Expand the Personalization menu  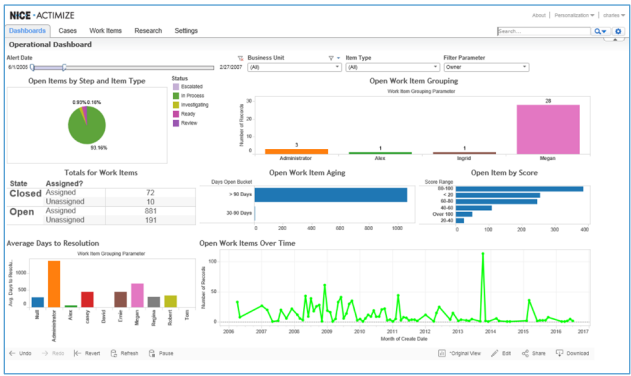point(574,15)
